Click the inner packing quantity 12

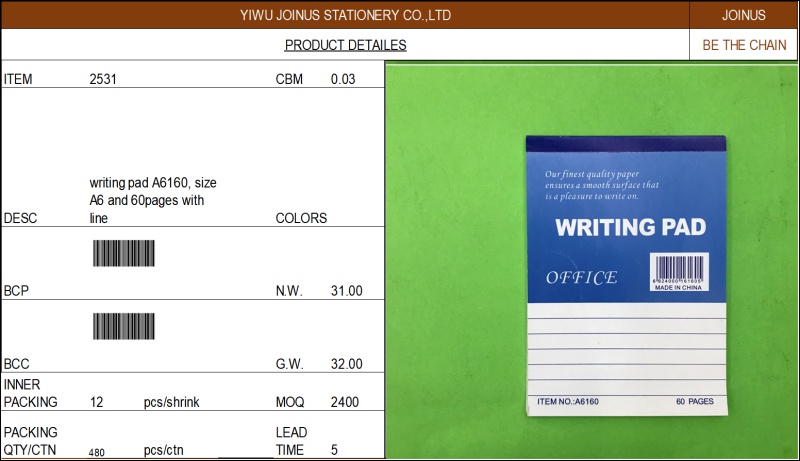(97, 402)
